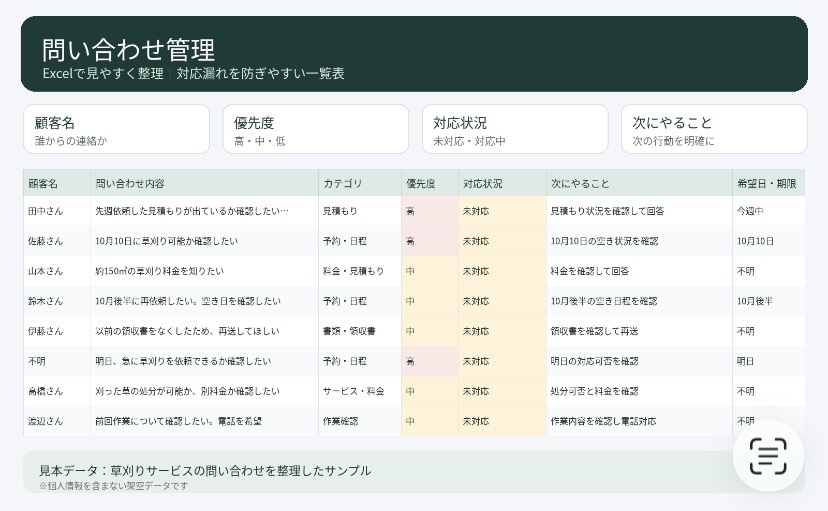Click 料金を確認して回答 action cell
828x511 pixels.
(639, 271)
